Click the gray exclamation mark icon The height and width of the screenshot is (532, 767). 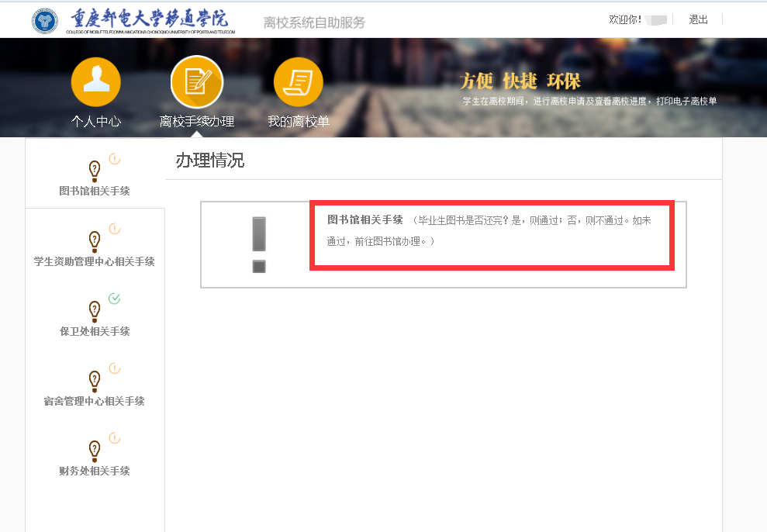coord(259,244)
